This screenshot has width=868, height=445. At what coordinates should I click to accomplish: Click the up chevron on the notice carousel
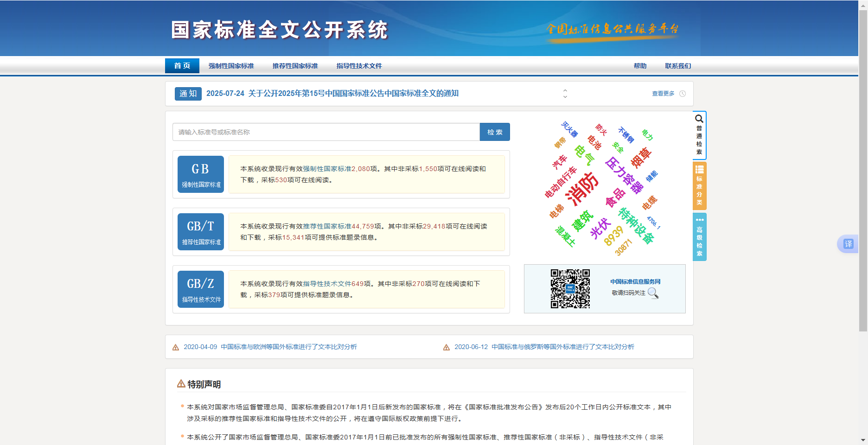coord(565,91)
